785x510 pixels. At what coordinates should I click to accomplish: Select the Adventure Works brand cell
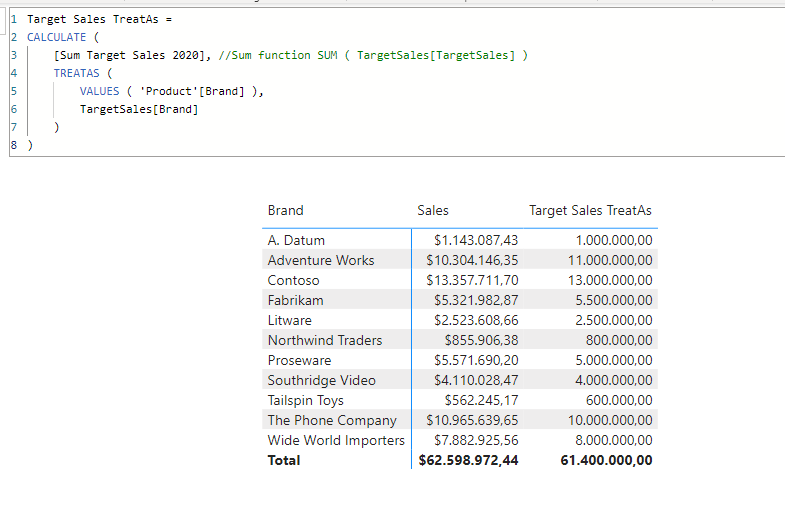tap(321, 260)
